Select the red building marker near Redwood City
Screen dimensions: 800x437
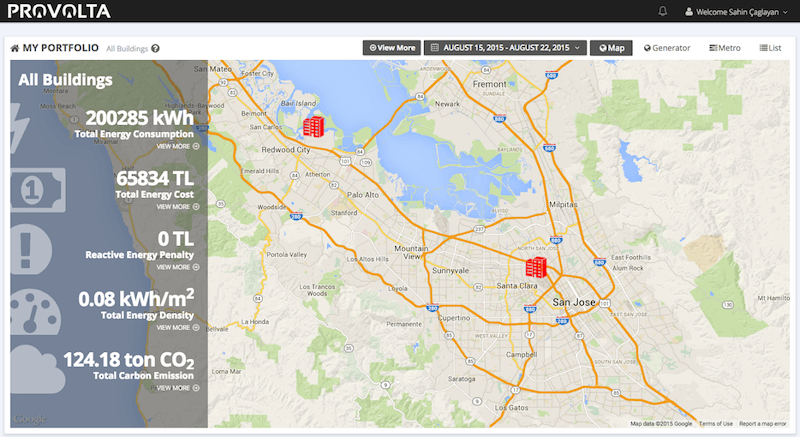pos(314,125)
